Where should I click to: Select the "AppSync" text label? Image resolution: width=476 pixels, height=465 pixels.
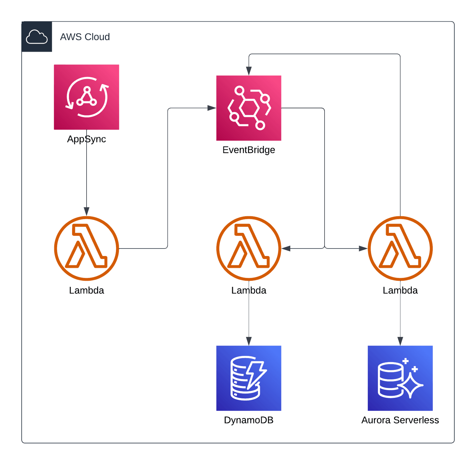coord(86,139)
